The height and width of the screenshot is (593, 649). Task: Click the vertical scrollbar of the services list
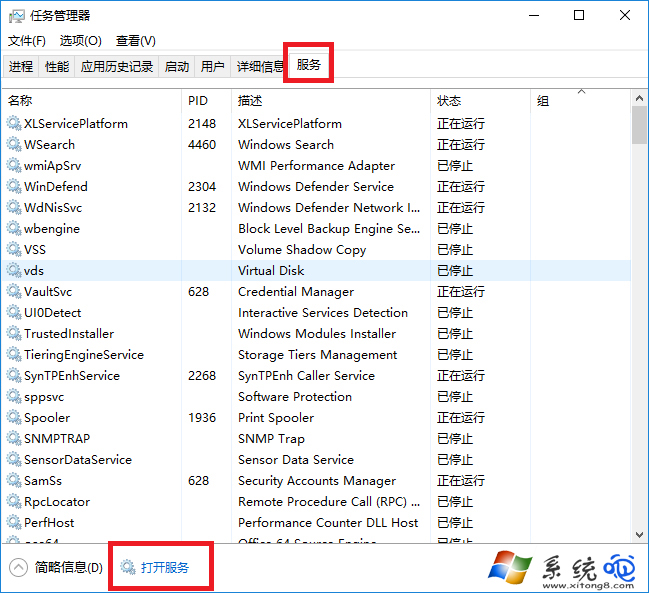tap(639, 300)
